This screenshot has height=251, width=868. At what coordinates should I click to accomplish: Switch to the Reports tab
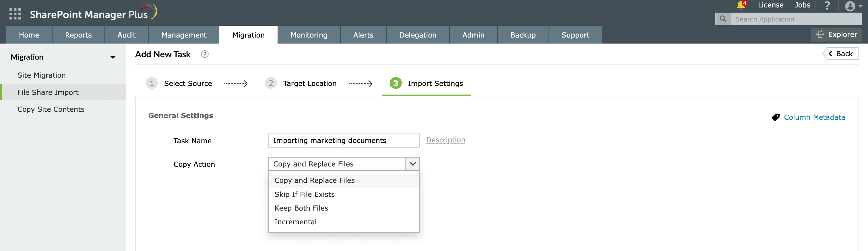(x=78, y=35)
